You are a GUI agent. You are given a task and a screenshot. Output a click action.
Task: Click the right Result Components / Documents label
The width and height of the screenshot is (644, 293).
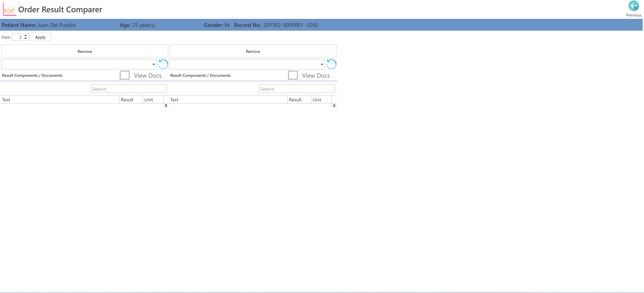[201, 75]
